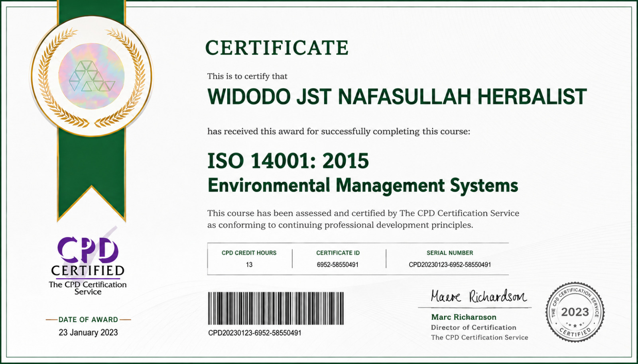Click the CPD CREDIT HOURS label
This screenshot has height=364, width=638.
pos(249,253)
